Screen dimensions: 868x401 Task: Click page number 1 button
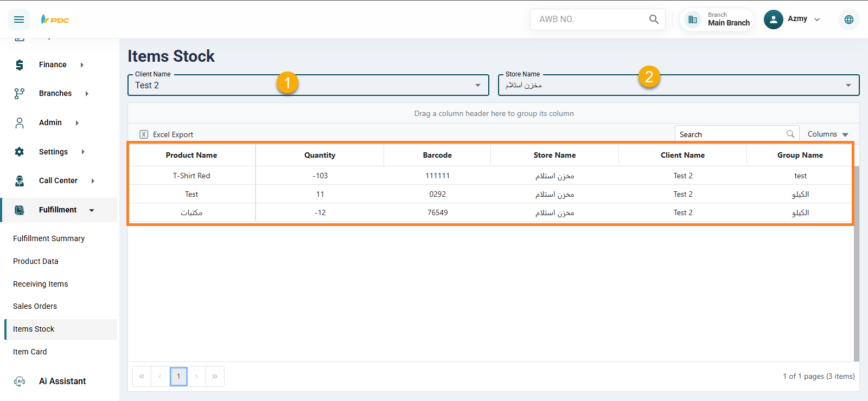pos(178,376)
